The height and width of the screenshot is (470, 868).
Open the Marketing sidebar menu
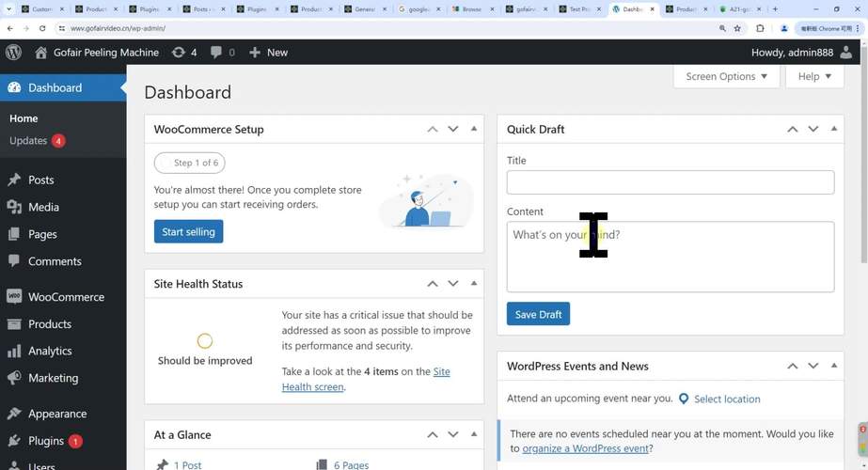point(53,378)
